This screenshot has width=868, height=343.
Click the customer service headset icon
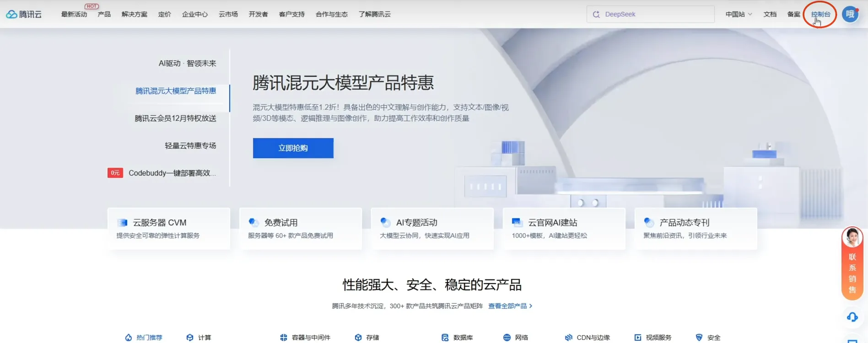(x=852, y=317)
